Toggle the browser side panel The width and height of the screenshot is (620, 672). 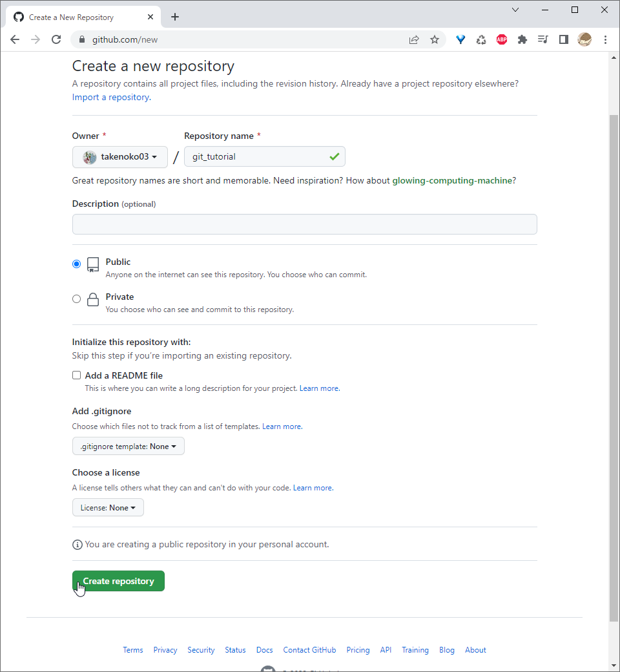click(x=563, y=40)
